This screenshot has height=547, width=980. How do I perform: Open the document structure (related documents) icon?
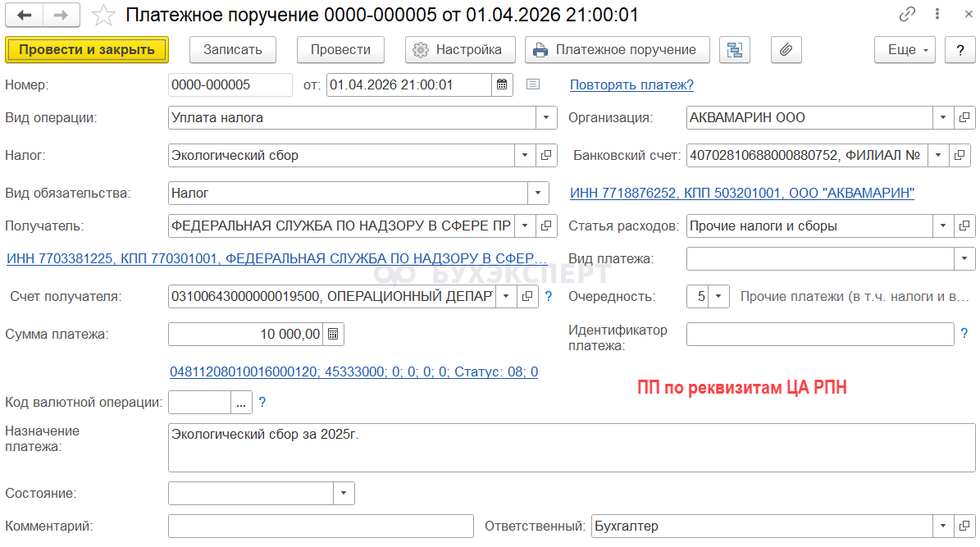coord(734,50)
